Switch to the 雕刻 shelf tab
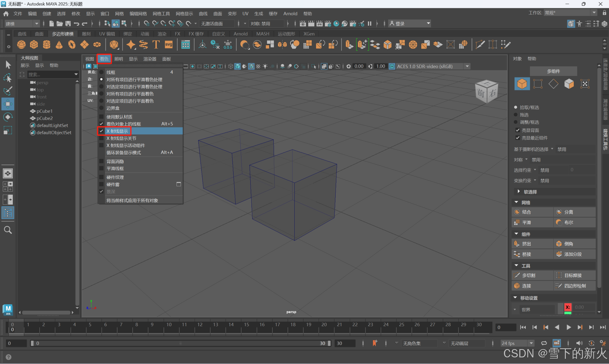This screenshot has width=609, height=364. pos(86,34)
